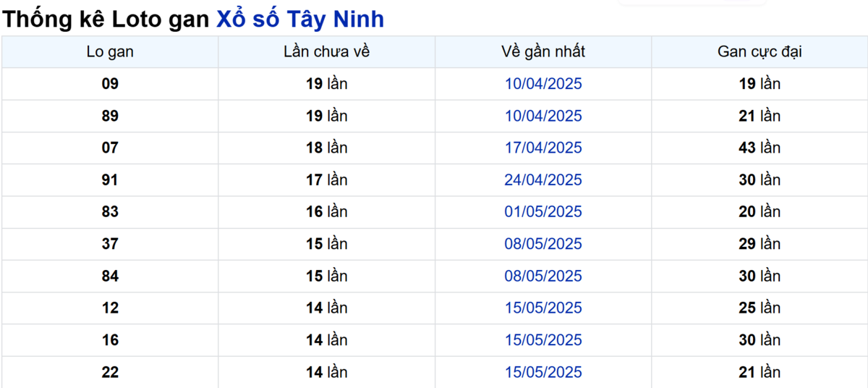Click date 10/04/2025 in row 09
The height and width of the screenshot is (388, 868).
click(542, 84)
